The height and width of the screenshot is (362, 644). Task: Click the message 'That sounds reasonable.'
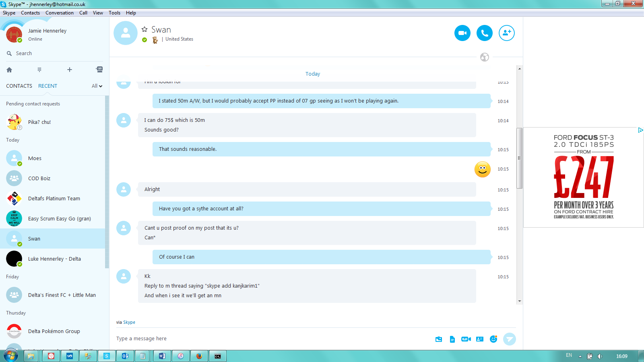tap(322, 149)
